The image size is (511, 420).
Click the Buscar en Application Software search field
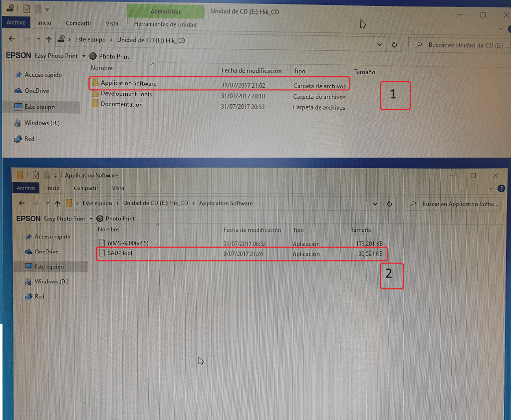[x=459, y=204]
